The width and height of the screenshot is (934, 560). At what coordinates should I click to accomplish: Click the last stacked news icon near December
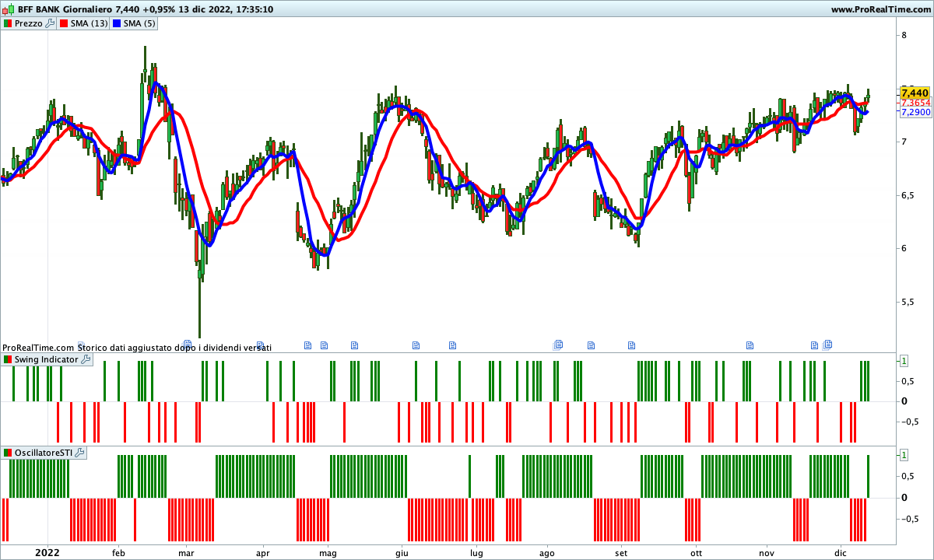tap(828, 345)
